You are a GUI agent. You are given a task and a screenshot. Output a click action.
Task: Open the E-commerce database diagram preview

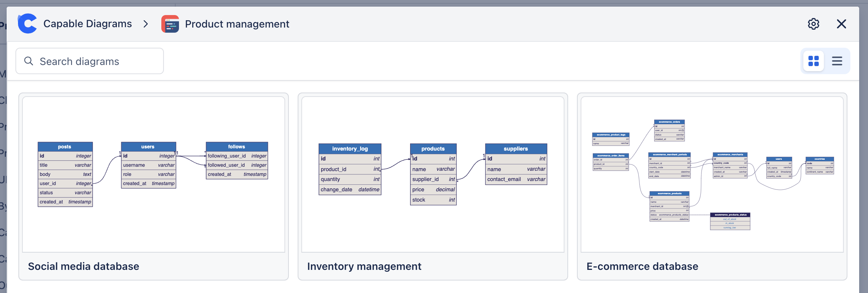point(712,174)
